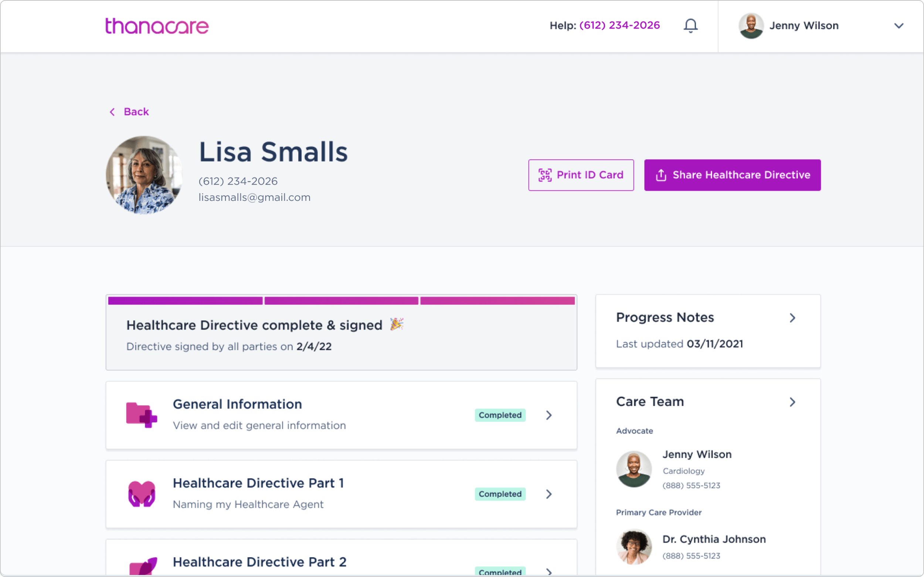Screen dimensions: 924x577
Task: Call the help phone number link
Action: (x=619, y=25)
